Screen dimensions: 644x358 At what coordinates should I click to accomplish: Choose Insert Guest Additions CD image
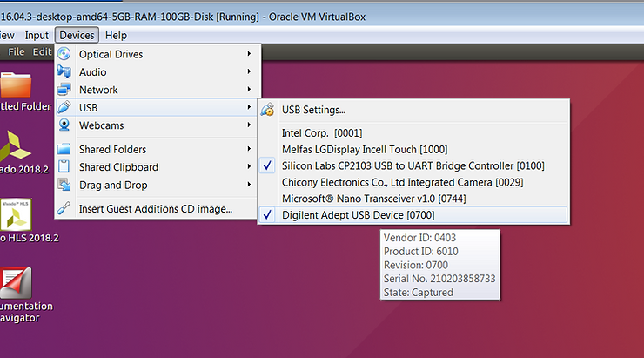point(156,208)
